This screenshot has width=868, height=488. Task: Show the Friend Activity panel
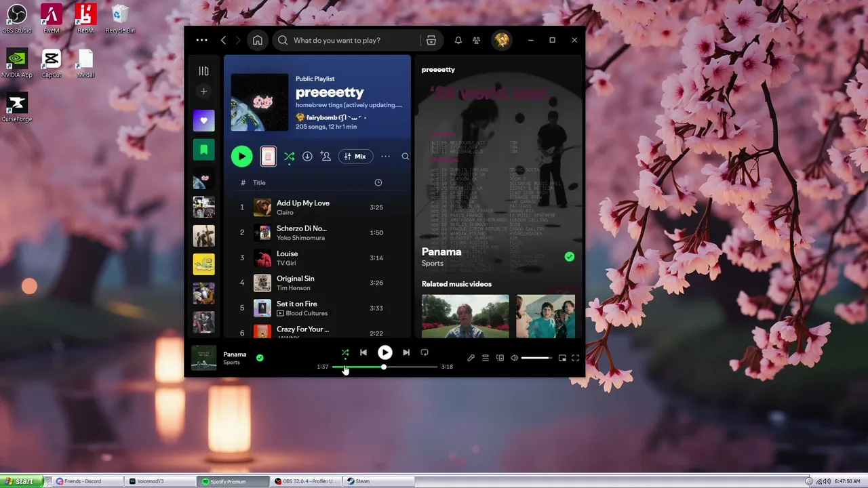[477, 40]
